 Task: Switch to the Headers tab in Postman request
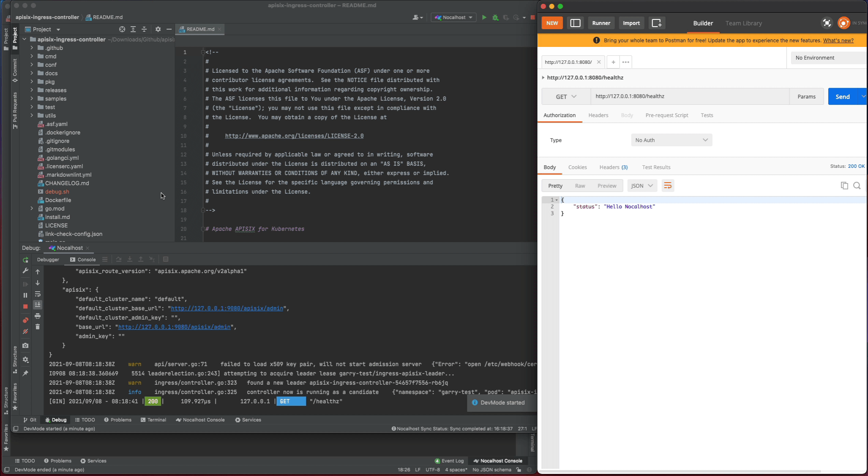[x=598, y=115]
